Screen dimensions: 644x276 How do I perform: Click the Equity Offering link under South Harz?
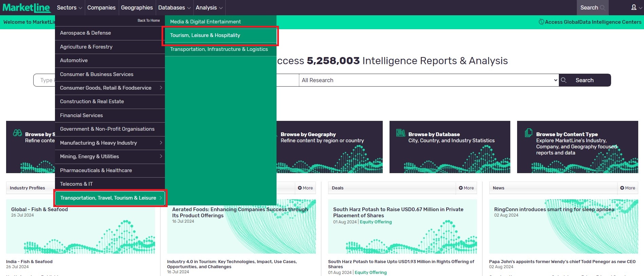376,222
